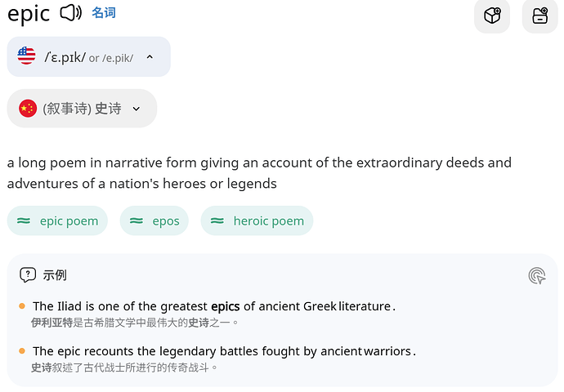This screenshot has width=564, height=392.
Task: Open the "epic poem" synonym
Action: 69,220
